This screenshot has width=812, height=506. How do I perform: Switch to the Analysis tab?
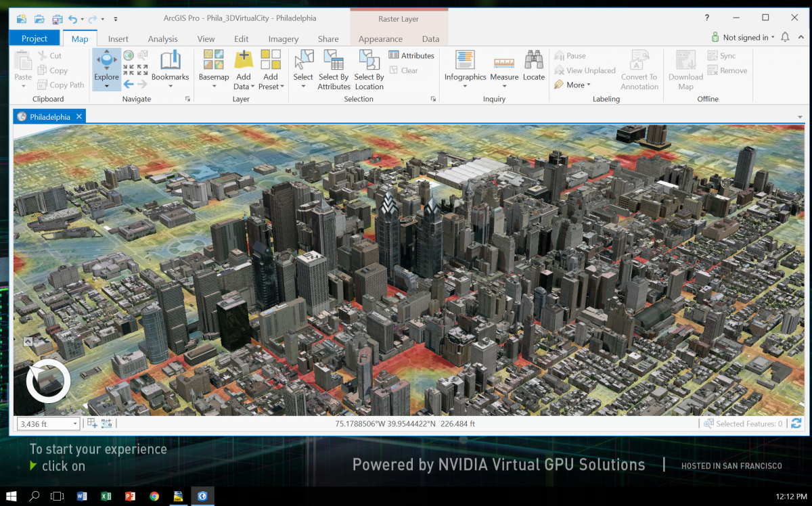tap(162, 39)
